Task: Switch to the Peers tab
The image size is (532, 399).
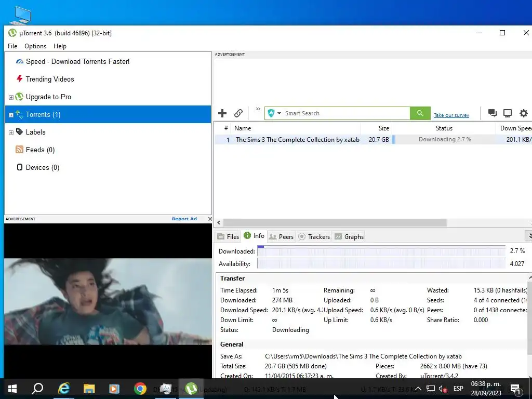Action: click(x=281, y=236)
